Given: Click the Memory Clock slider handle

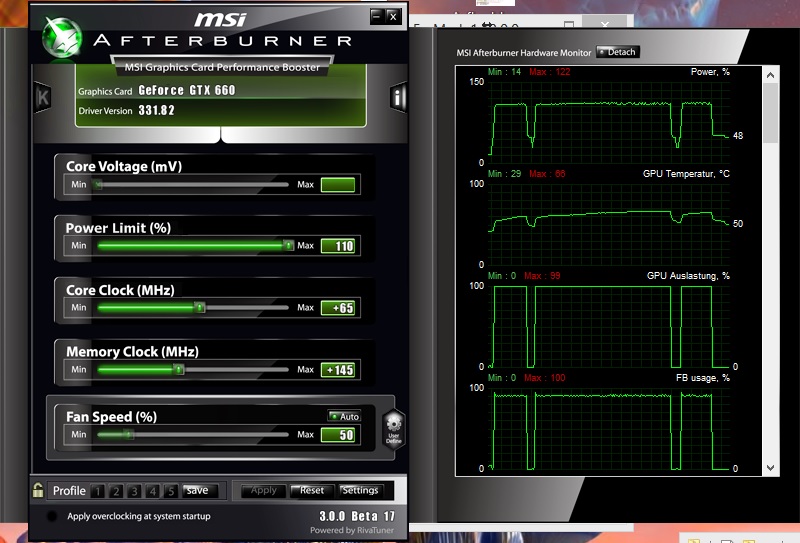Looking at the screenshot, I should [179, 369].
